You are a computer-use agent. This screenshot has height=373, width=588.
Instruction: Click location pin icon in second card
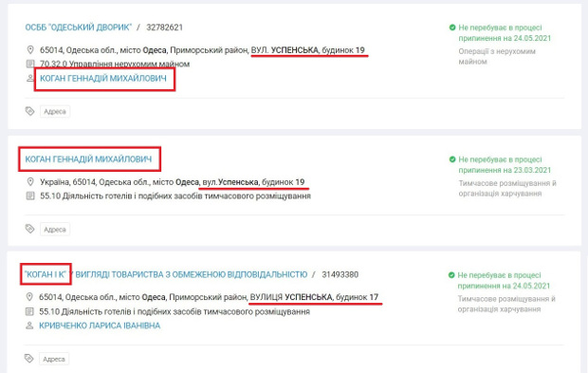point(30,182)
